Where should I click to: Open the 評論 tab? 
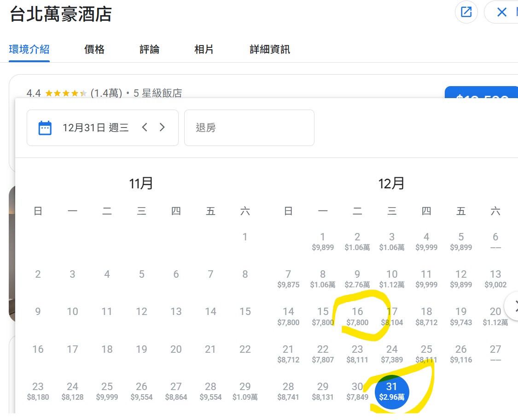pyautogui.click(x=149, y=50)
